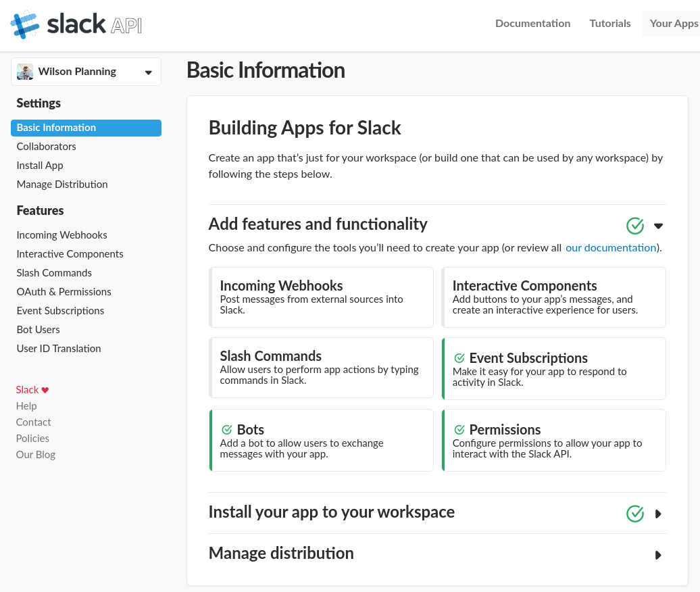
Task: Click the red heart icon beside Slack
Action: 45,390
